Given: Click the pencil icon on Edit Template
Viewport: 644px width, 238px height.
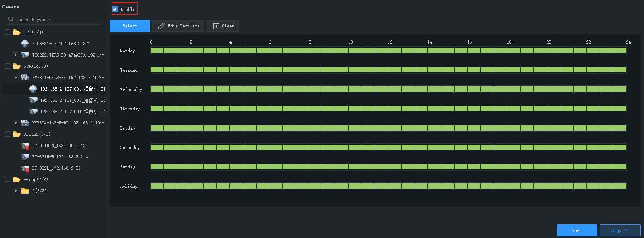Looking at the screenshot, I should 161,26.
